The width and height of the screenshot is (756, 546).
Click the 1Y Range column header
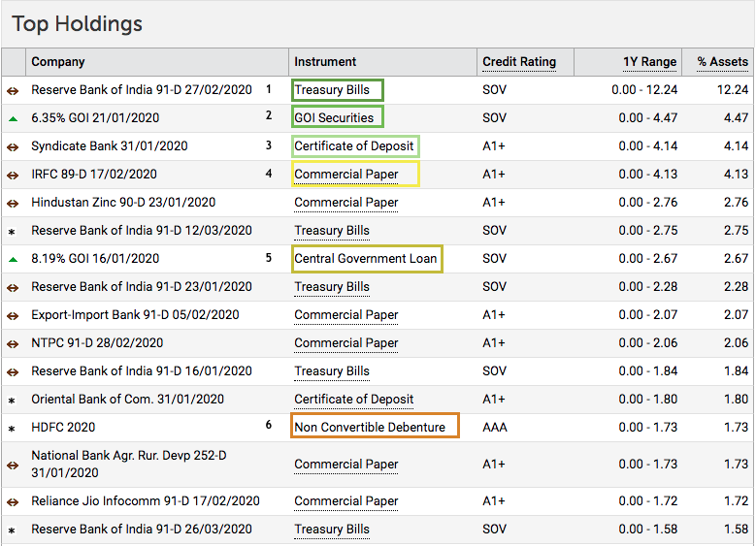649,62
